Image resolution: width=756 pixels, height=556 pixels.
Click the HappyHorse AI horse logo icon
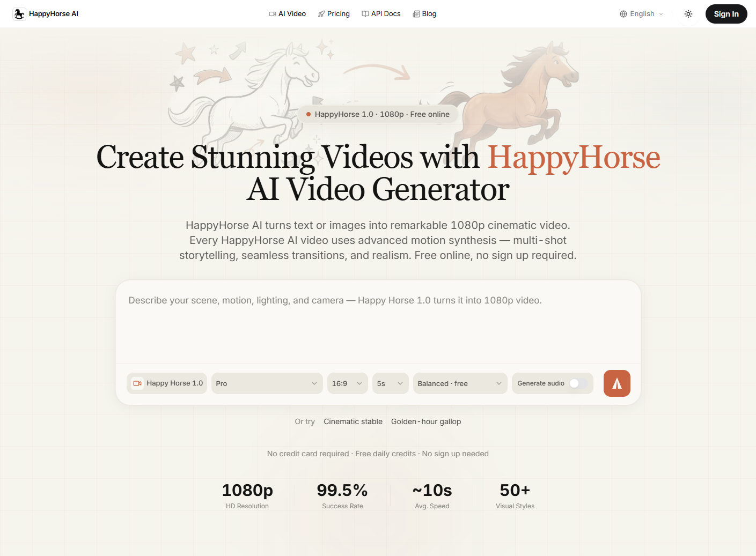pos(19,13)
